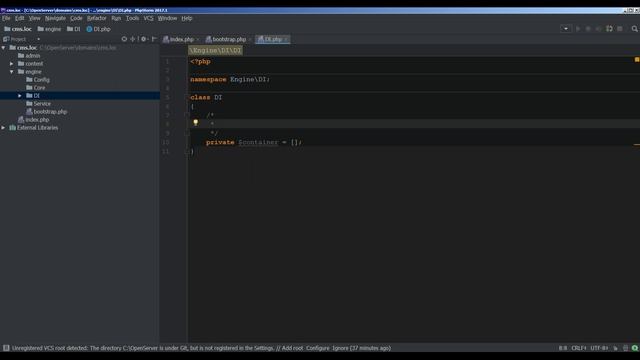Click the yellow warning stripe marker at line 10

click(x=637, y=144)
